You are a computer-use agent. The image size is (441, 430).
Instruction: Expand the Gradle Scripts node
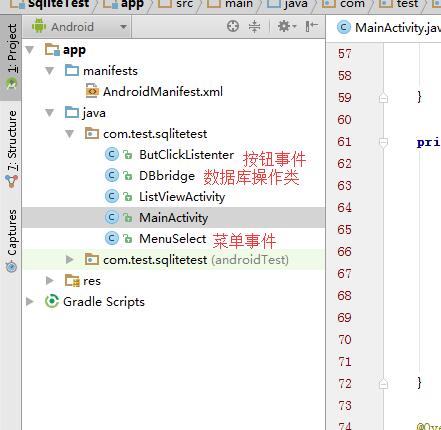30,302
